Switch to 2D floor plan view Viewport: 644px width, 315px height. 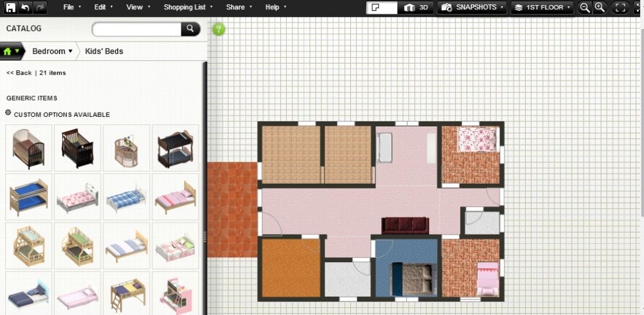click(x=382, y=8)
